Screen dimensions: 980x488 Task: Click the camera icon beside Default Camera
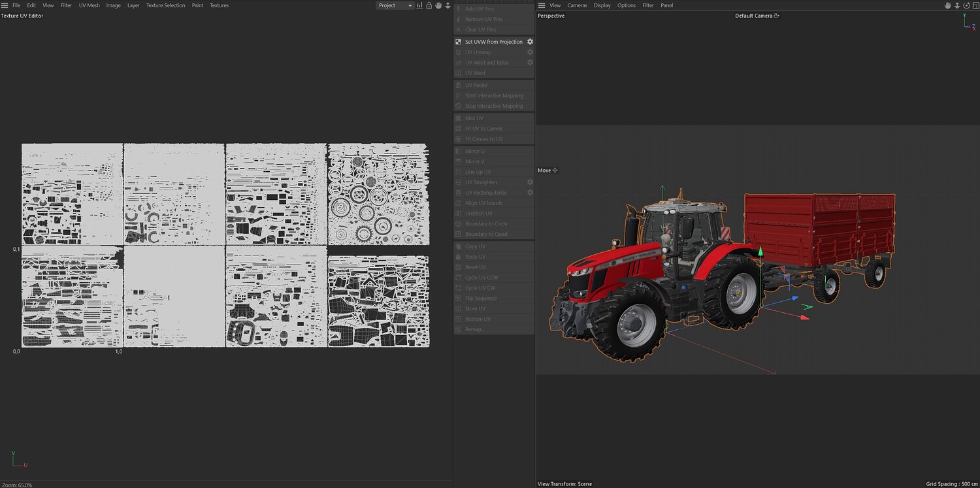coord(777,16)
